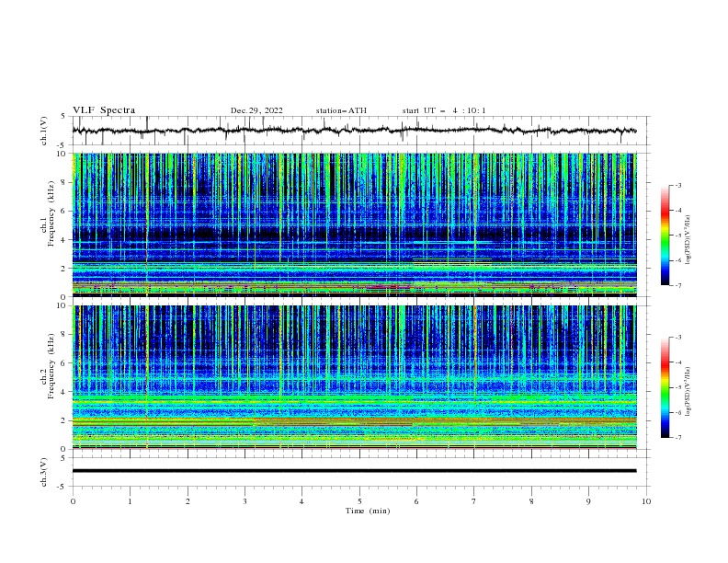This screenshot has width=728, height=563.
Task: Click the ch.1 'Frequency (kHz)' axis label
Action: (51, 214)
